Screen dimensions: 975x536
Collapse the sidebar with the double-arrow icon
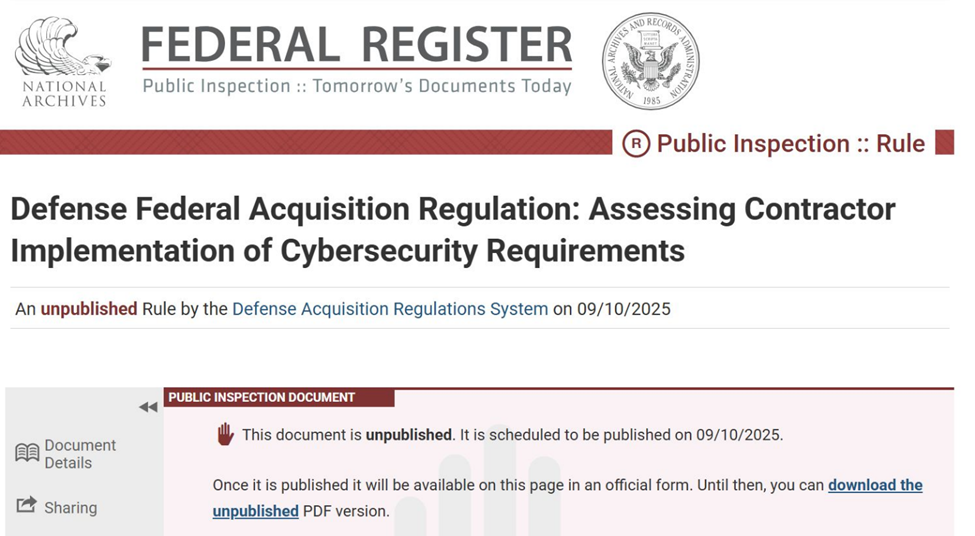pyautogui.click(x=148, y=407)
